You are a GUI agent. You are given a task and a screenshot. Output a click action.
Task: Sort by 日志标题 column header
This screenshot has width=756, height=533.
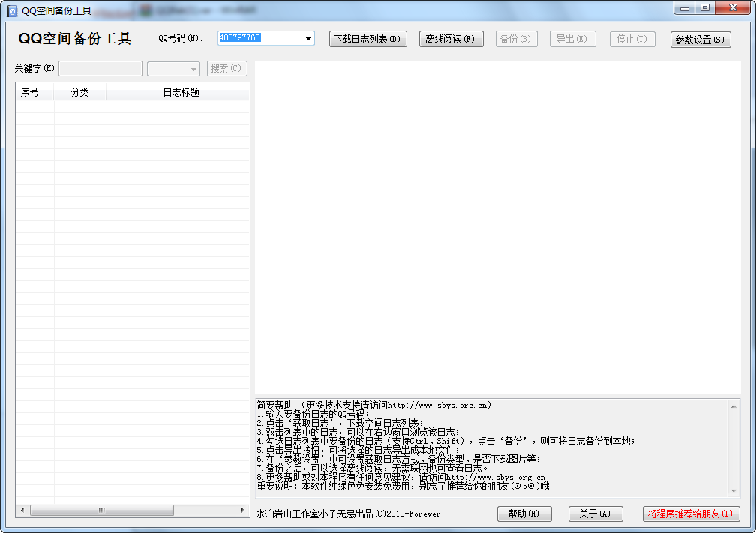(178, 92)
